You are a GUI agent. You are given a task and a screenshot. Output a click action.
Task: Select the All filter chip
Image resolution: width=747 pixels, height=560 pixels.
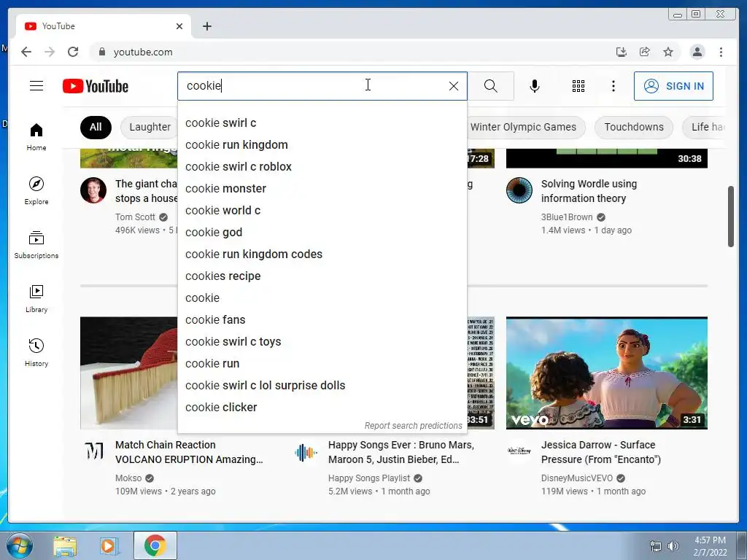(96, 127)
